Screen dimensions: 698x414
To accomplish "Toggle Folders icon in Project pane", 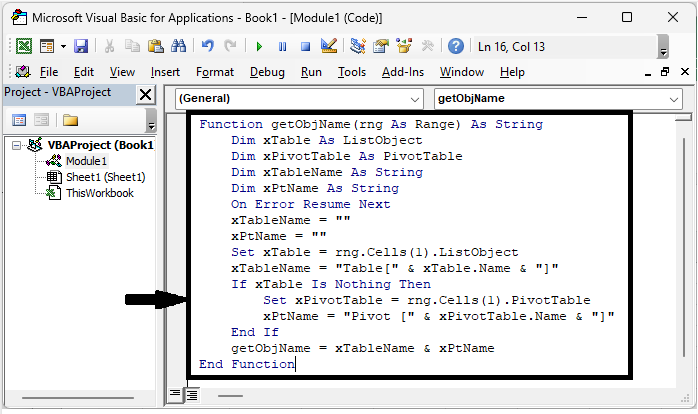I will click(70, 120).
